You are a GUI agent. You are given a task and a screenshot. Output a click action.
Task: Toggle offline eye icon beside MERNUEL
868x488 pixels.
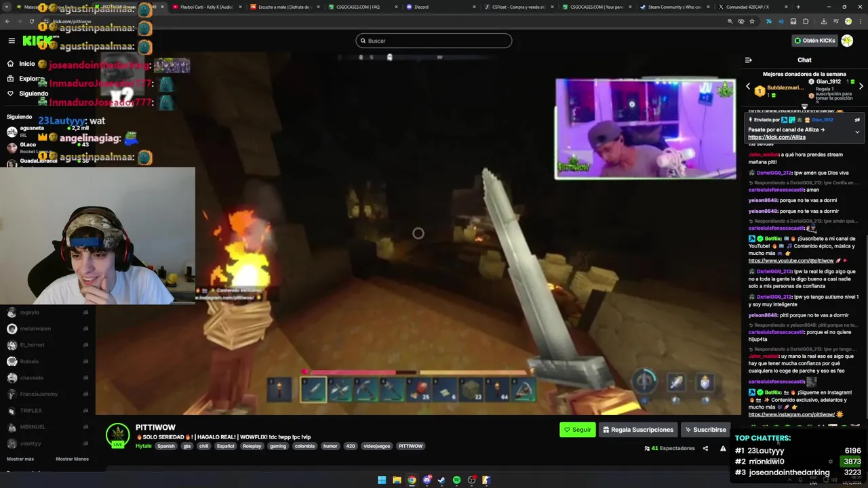point(85,426)
